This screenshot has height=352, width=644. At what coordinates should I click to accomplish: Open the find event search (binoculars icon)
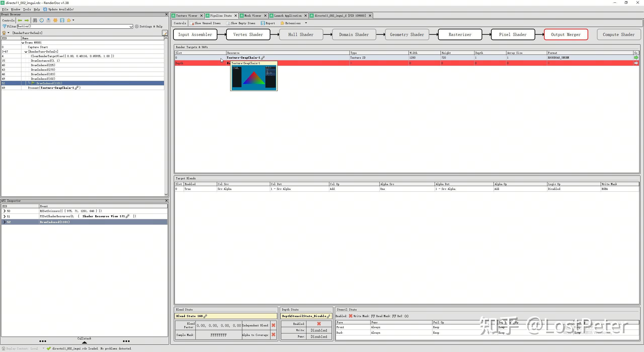pos(35,20)
